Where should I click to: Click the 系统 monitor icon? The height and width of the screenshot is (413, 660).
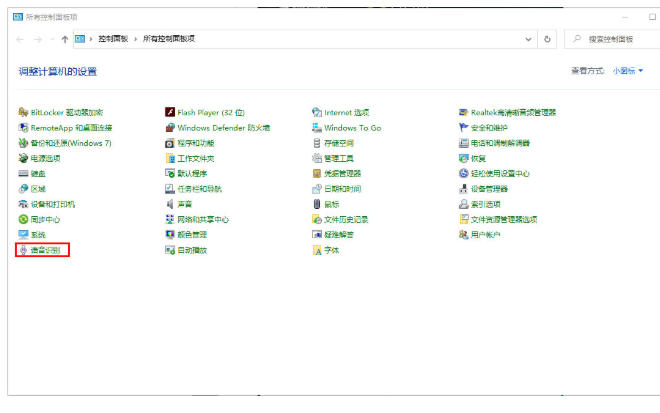tap(23, 234)
